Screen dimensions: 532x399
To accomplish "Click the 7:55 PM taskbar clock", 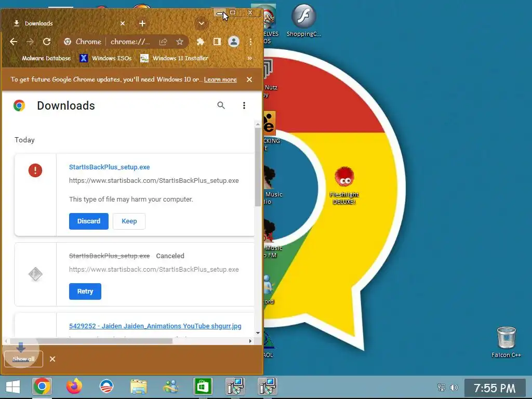I will (x=495, y=388).
